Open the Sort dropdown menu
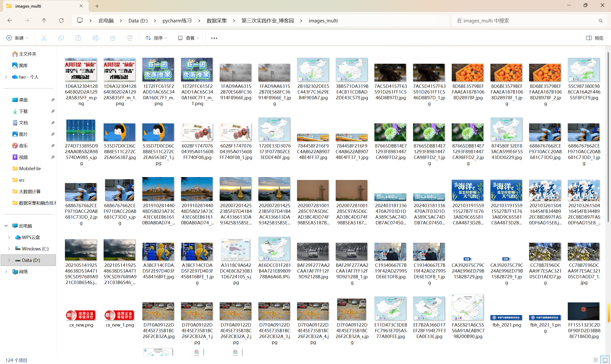The image size is (611, 364). (x=156, y=38)
